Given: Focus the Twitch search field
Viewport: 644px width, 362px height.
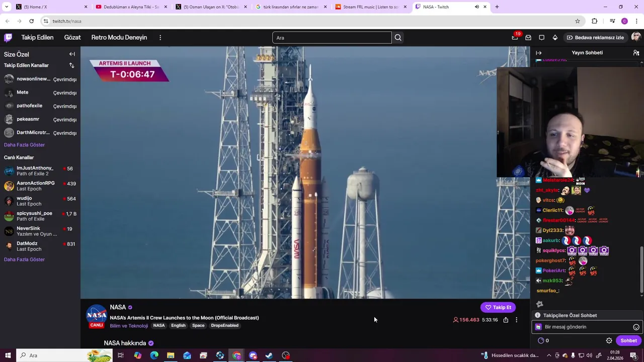Looking at the screenshot, I should click(332, 38).
